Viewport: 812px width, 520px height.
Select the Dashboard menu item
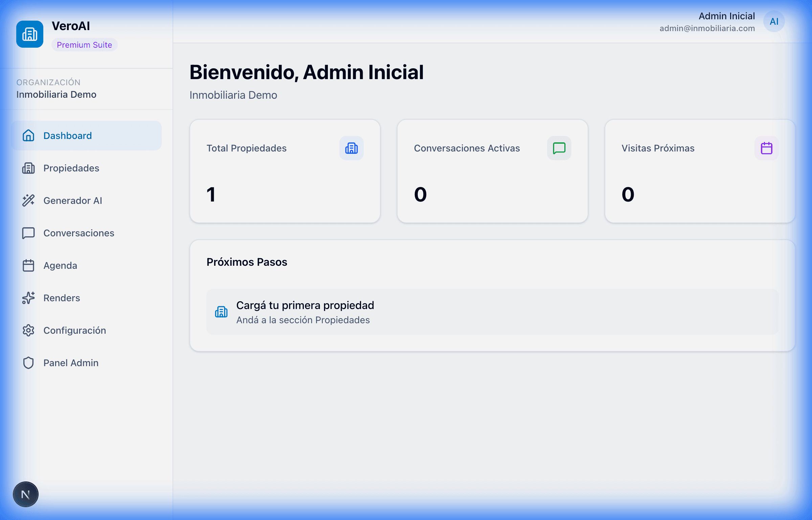pos(67,135)
